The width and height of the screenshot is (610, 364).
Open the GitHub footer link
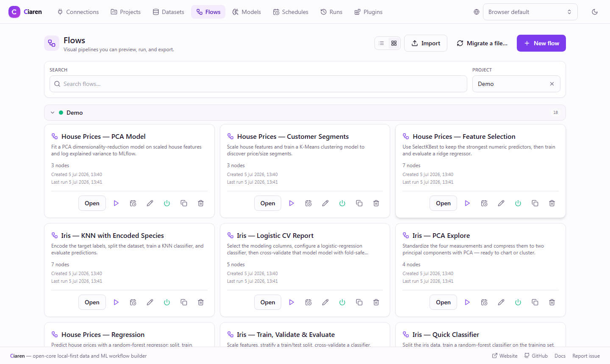pos(536,356)
